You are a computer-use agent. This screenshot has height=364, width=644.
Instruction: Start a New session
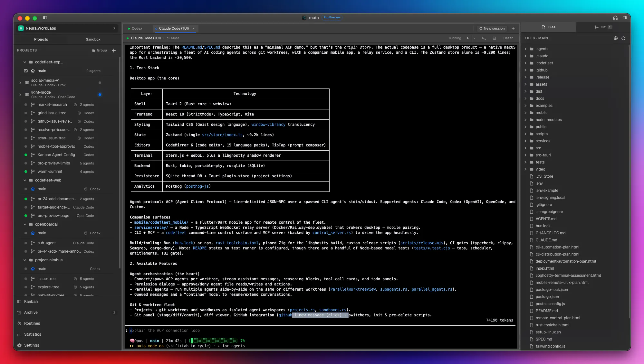(x=492, y=29)
